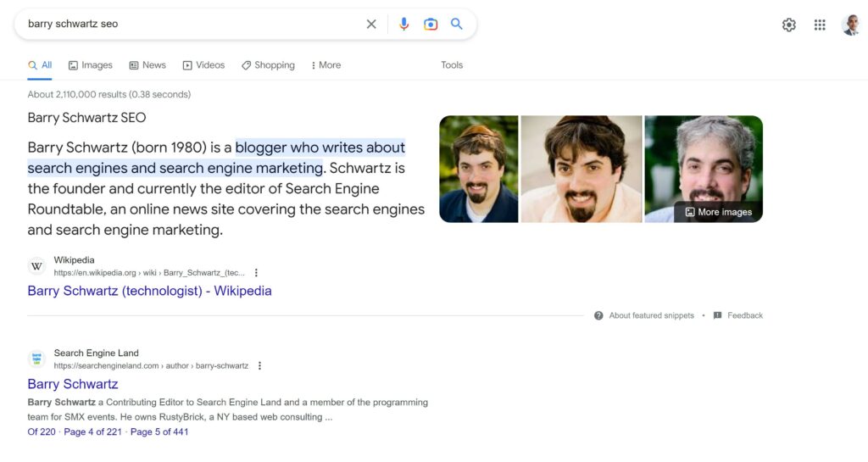Open search by image camera icon
868x462 pixels.
tap(430, 24)
